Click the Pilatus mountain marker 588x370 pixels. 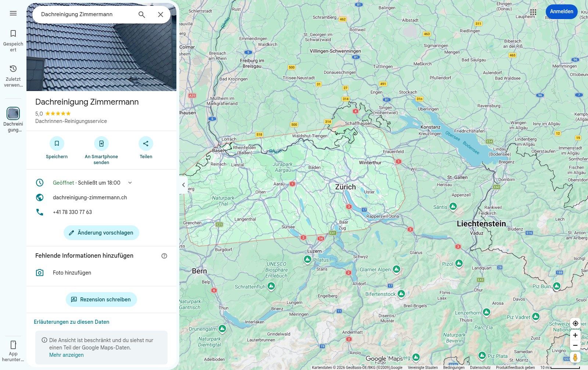(x=308, y=259)
